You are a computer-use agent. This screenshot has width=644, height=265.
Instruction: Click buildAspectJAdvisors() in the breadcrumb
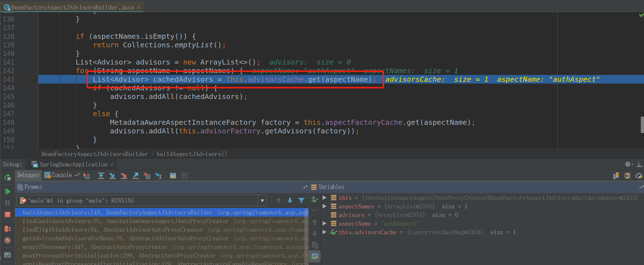click(192, 154)
